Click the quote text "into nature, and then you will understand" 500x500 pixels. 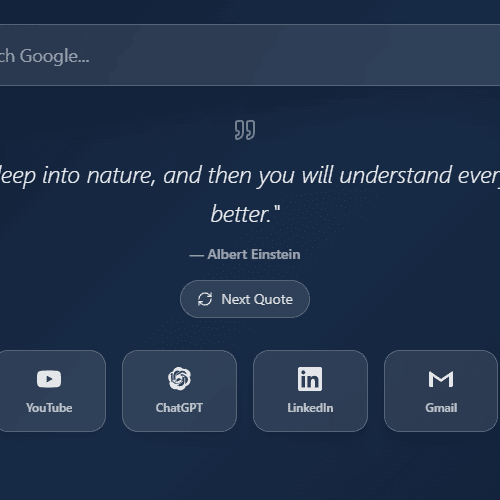[x=247, y=175]
